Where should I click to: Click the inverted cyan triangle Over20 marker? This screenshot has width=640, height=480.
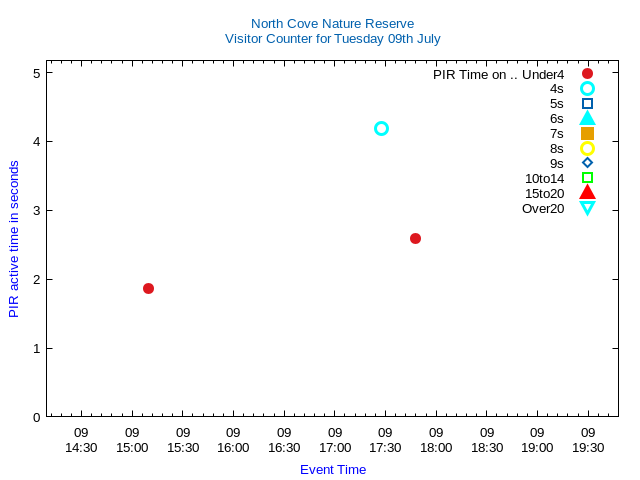[x=587, y=208]
